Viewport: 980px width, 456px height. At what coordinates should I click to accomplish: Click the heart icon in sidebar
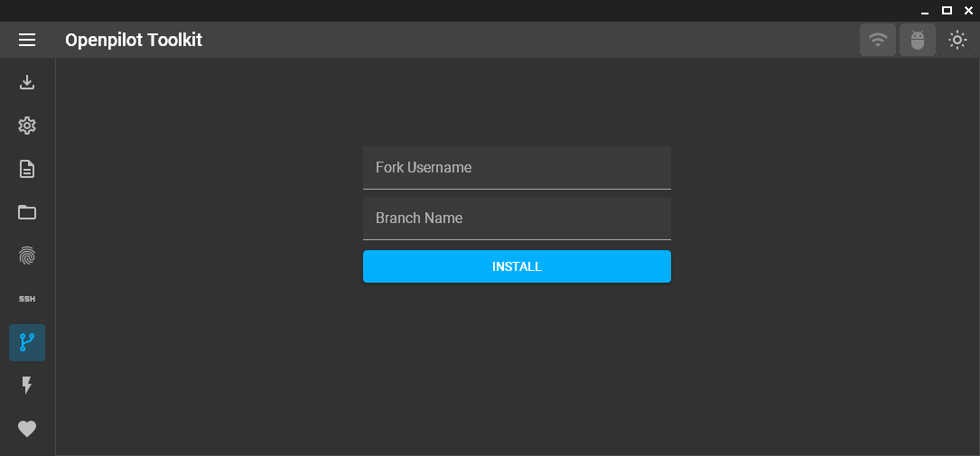pyautogui.click(x=27, y=429)
